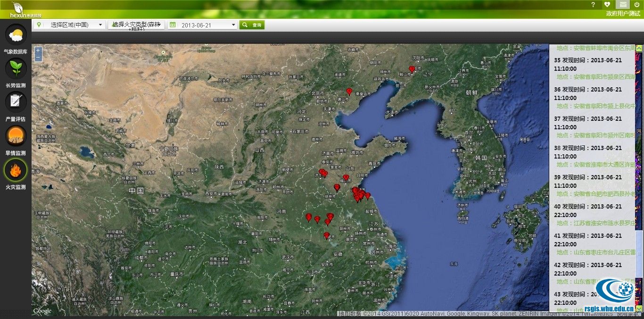Click the fire marker near 临沂市
The width and height of the screenshot is (644, 319).
click(x=346, y=178)
